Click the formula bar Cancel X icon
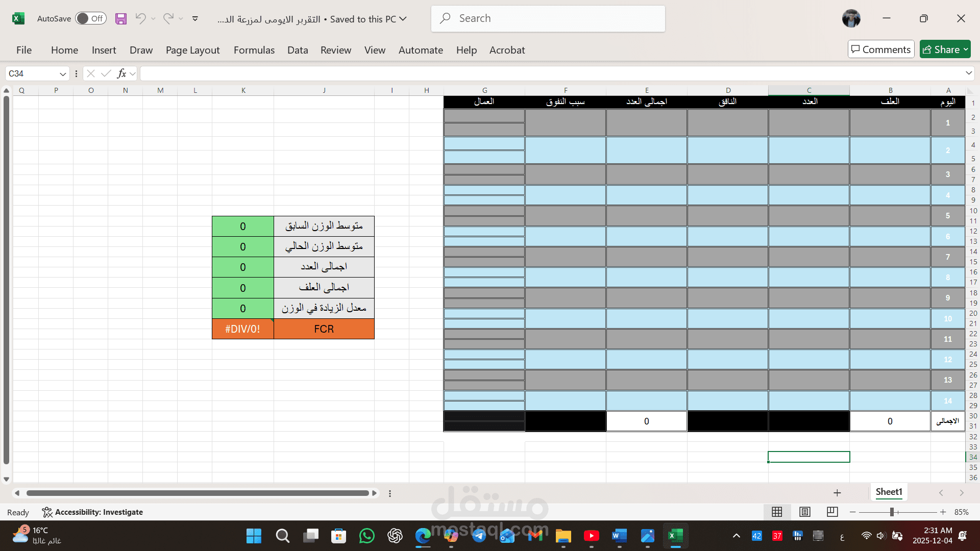980x551 pixels. click(91, 73)
